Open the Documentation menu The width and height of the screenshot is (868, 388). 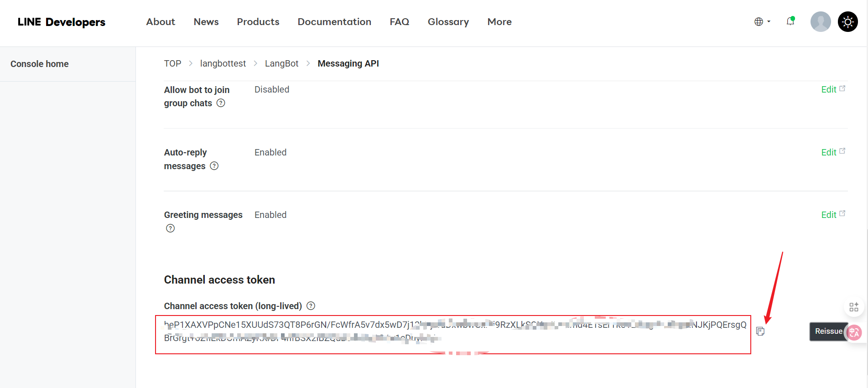pos(334,22)
